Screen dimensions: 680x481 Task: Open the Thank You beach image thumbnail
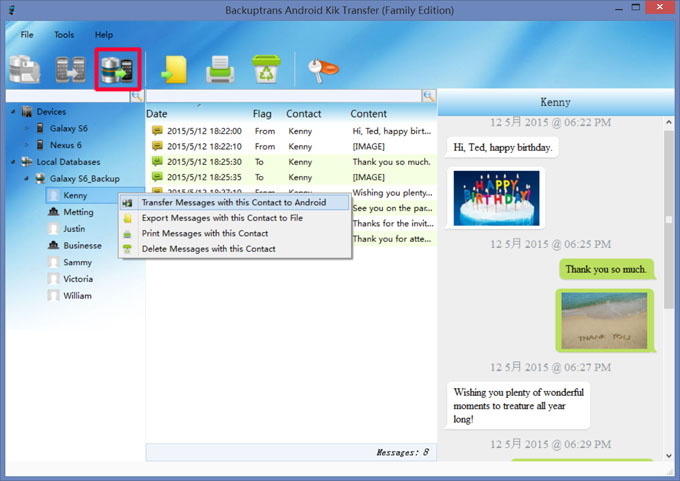click(604, 321)
